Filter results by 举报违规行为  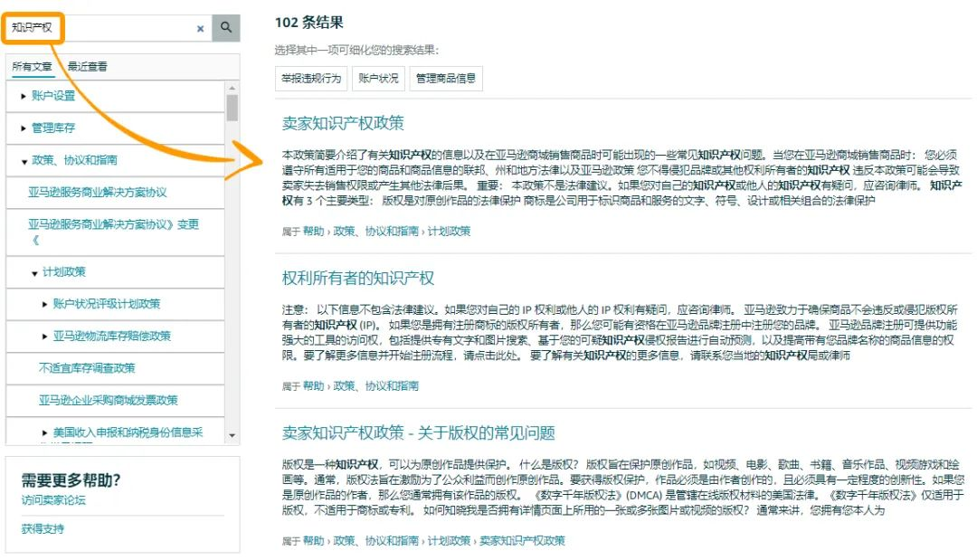[310, 79]
